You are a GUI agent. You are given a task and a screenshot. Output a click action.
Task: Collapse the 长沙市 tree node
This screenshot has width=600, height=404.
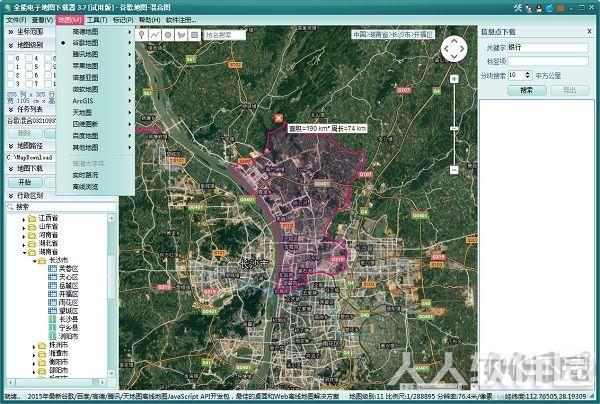pos(34,261)
